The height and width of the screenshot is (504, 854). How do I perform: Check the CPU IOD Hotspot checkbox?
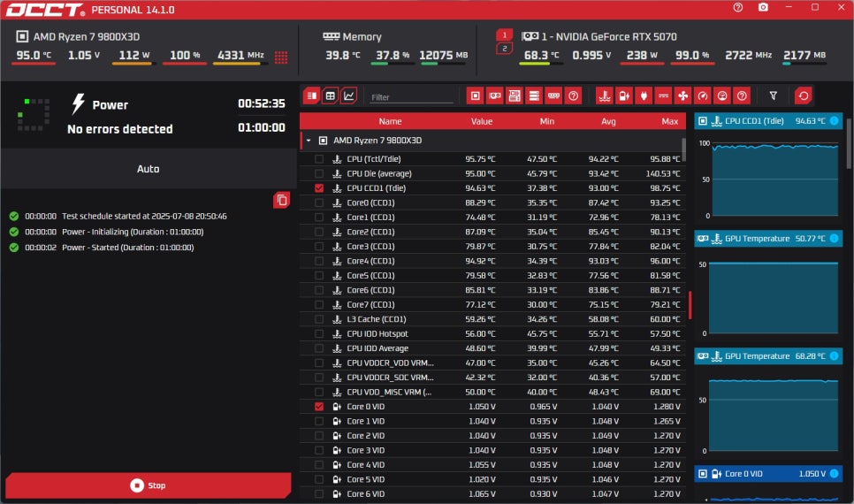pos(319,334)
